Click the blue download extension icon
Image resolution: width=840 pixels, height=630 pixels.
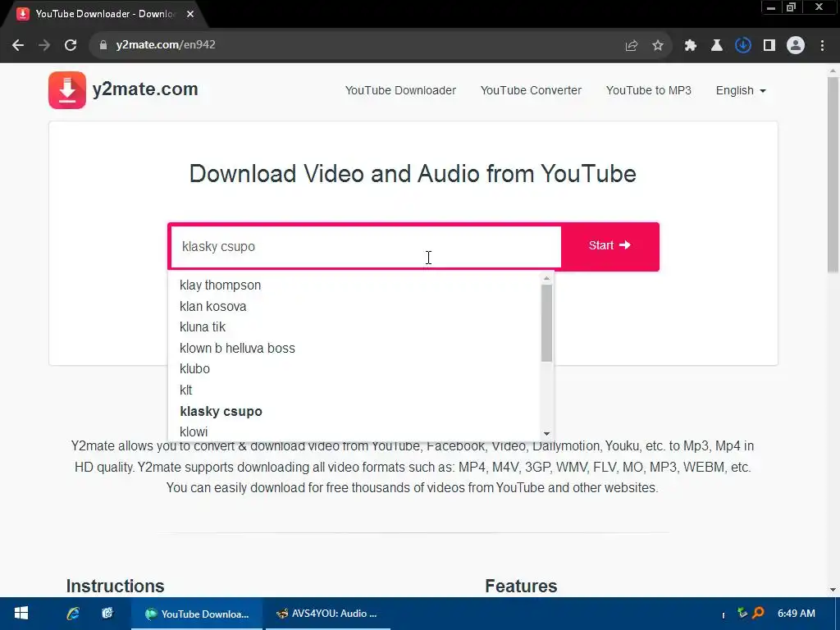click(743, 46)
